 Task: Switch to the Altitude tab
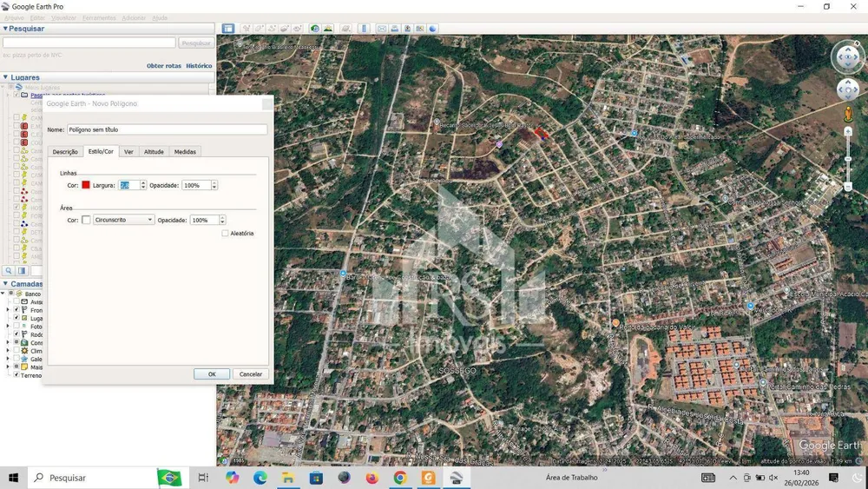click(x=154, y=152)
